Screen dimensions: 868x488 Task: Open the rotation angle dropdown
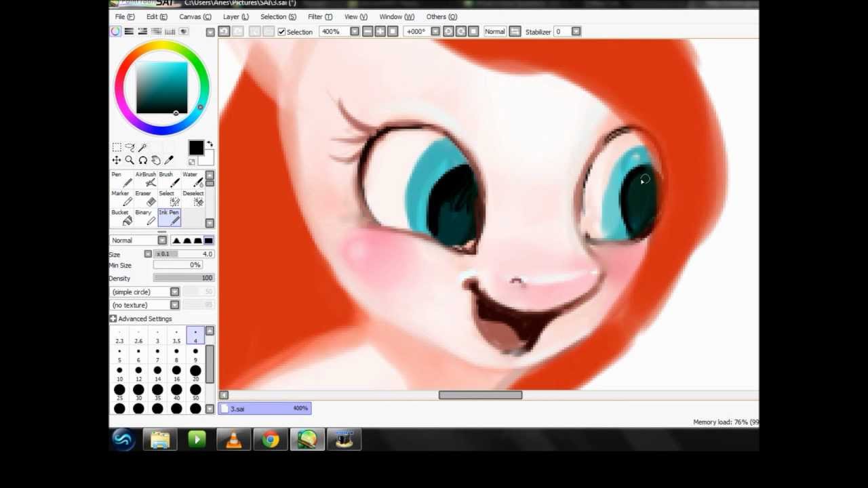(x=435, y=31)
